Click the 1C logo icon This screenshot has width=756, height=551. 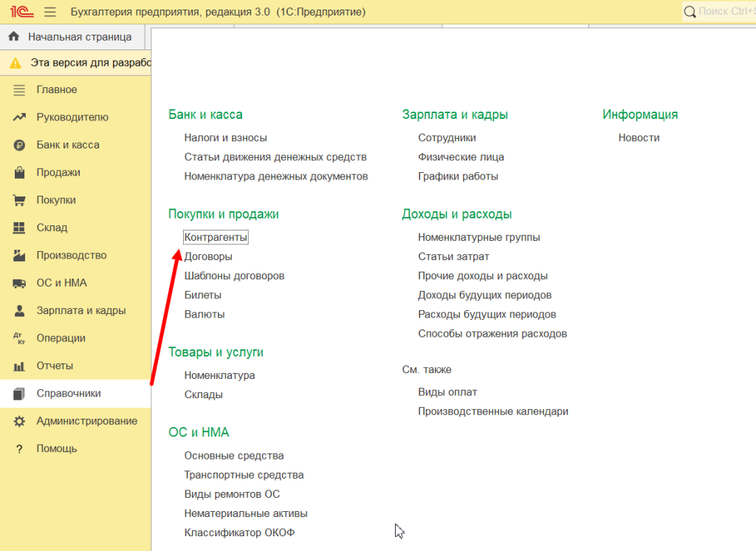point(19,12)
